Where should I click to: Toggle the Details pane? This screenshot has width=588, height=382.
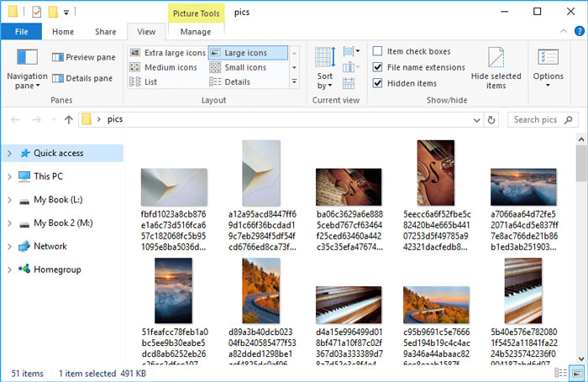click(82, 78)
